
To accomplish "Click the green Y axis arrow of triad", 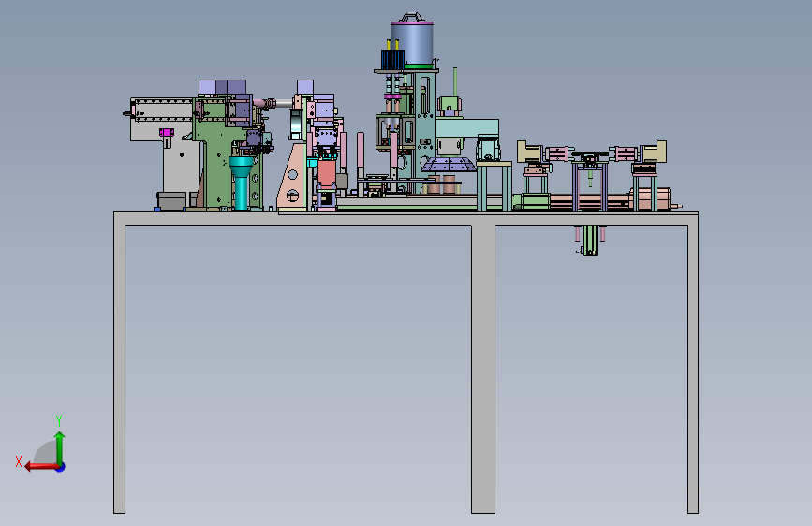I will tap(60, 447).
